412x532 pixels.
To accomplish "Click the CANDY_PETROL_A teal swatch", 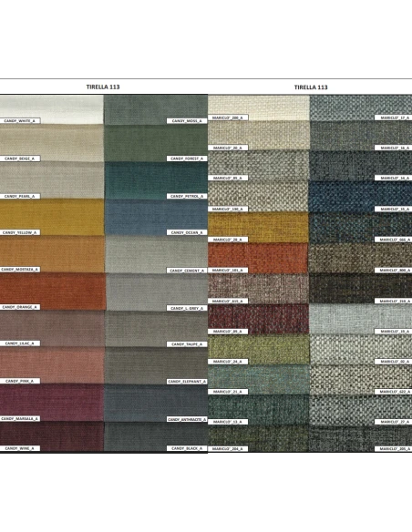I will 156,180.
